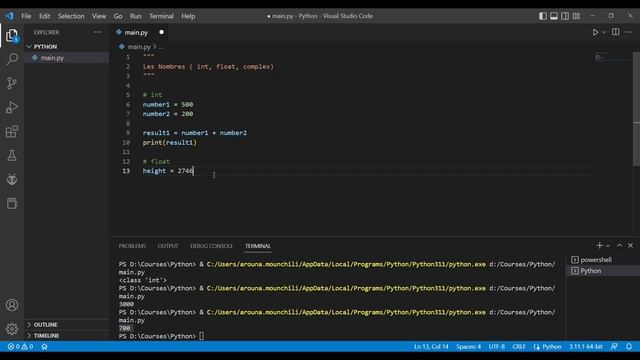Select the Python terminal instance
The height and width of the screenshot is (360, 640).
(x=602, y=271)
